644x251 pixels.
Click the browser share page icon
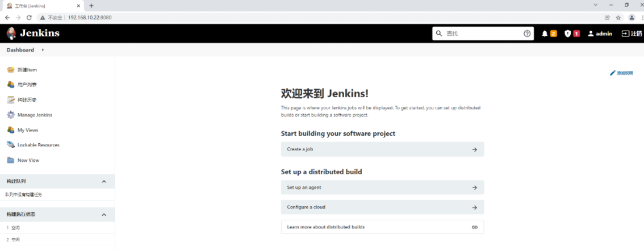click(x=607, y=18)
